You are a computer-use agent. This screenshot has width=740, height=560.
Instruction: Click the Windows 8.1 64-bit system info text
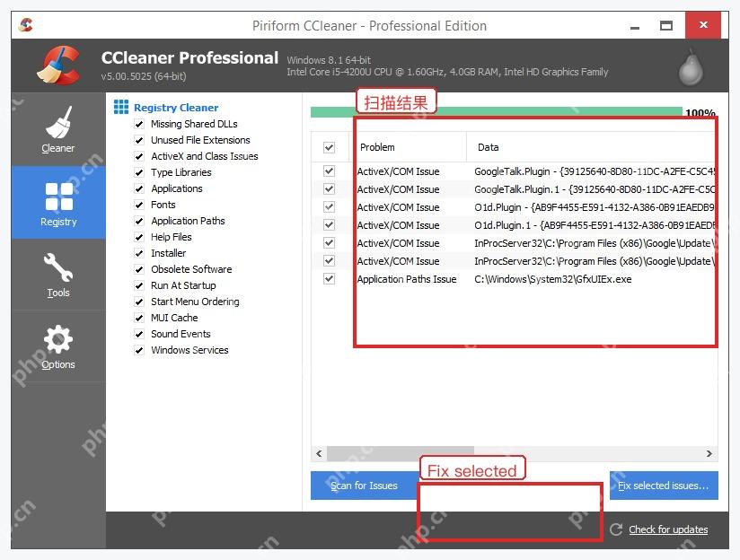click(329, 60)
